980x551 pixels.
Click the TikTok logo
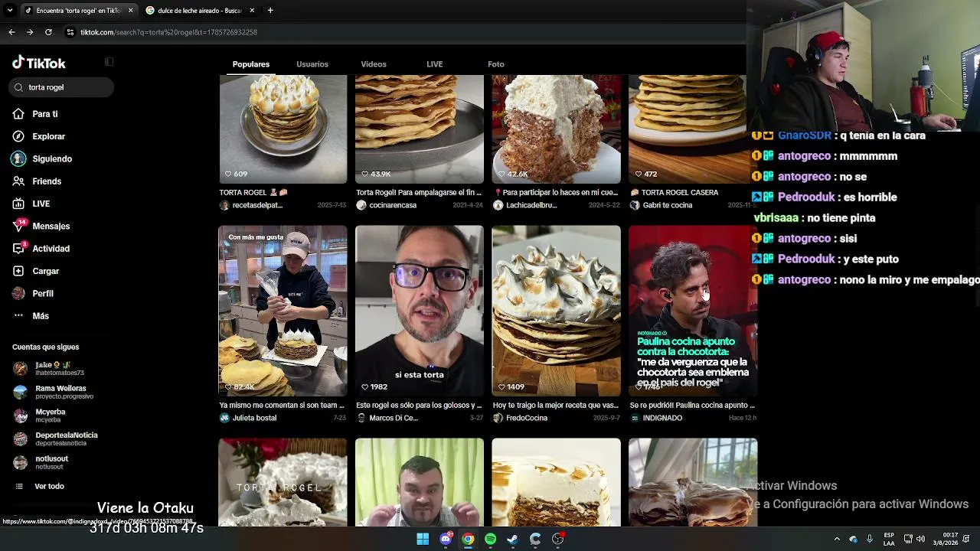[x=39, y=63]
